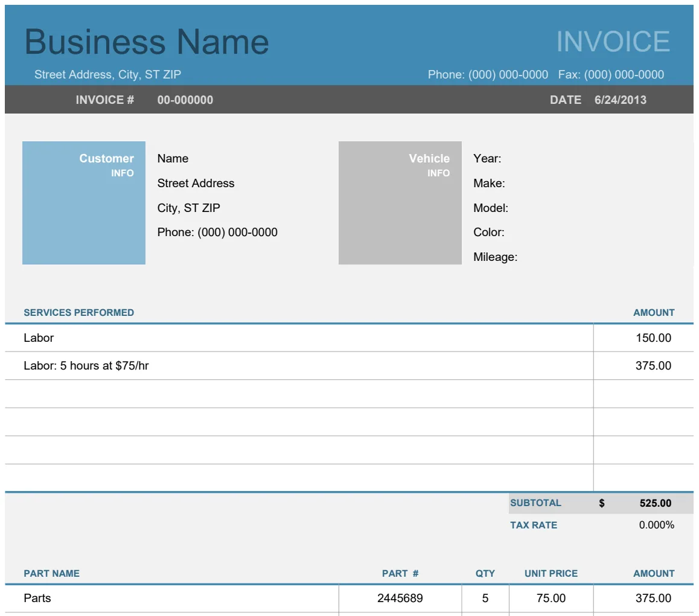The image size is (699, 616).
Task: Click the SERVICES PERFORMED column header
Action: click(x=79, y=313)
